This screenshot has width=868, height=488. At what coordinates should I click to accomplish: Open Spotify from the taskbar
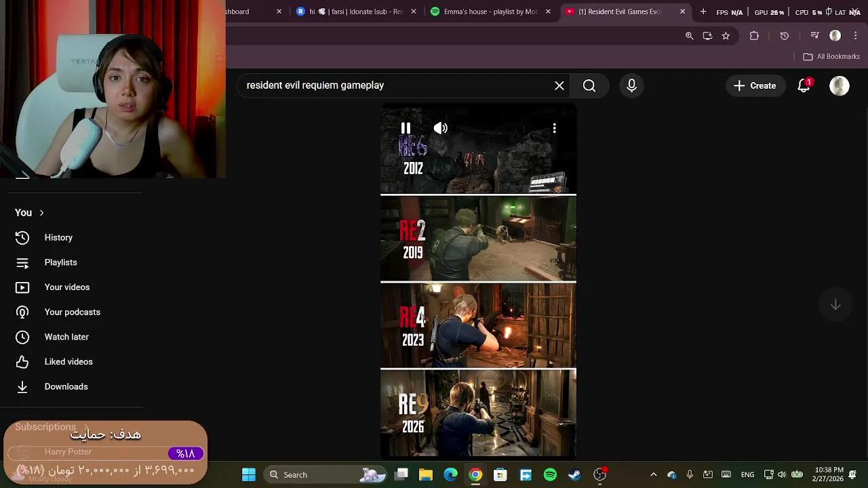[x=550, y=474]
